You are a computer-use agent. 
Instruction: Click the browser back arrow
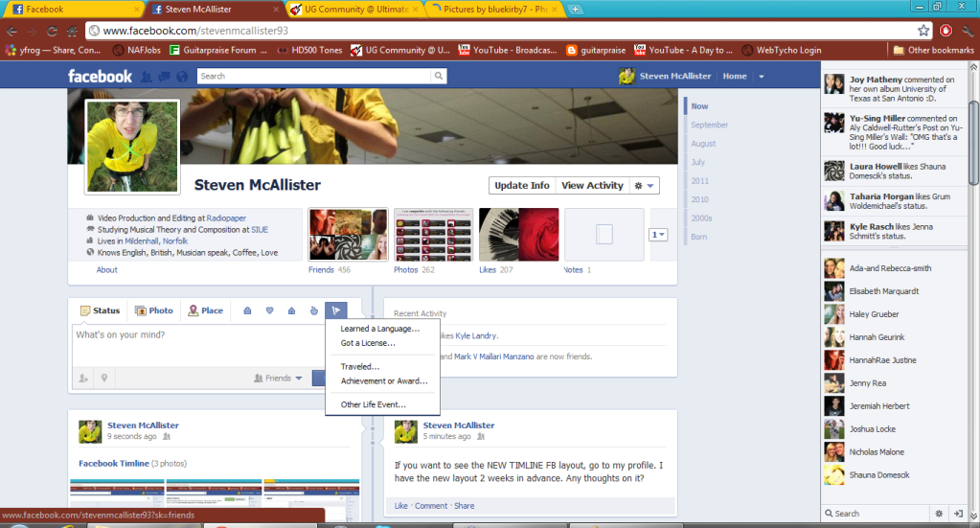[x=11, y=31]
